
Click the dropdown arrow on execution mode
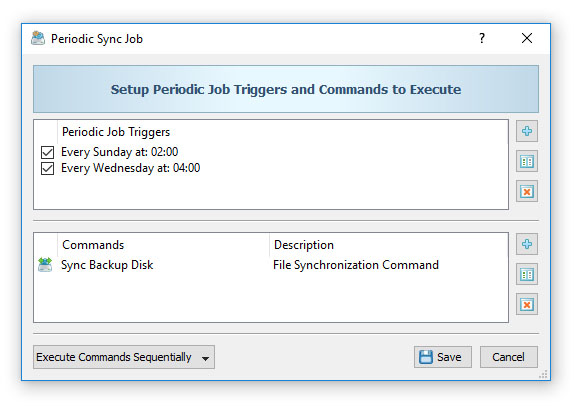(x=205, y=358)
